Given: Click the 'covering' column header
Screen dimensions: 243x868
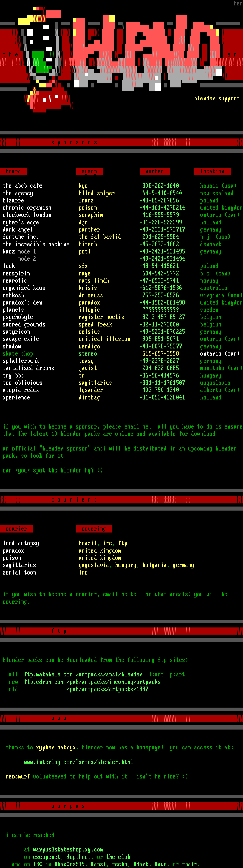Looking at the screenshot, I should coord(94,529).
